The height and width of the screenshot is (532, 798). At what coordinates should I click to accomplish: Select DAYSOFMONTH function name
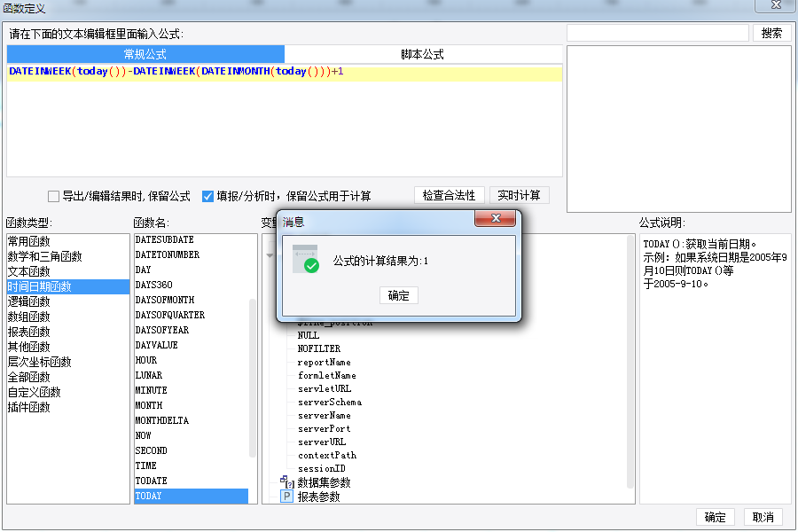(x=192, y=300)
